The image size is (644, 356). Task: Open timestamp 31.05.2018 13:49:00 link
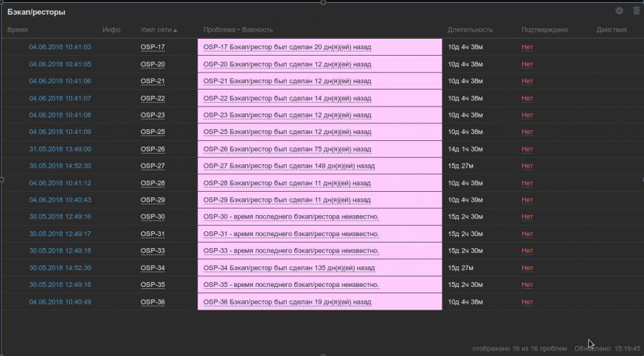coord(60,149)
